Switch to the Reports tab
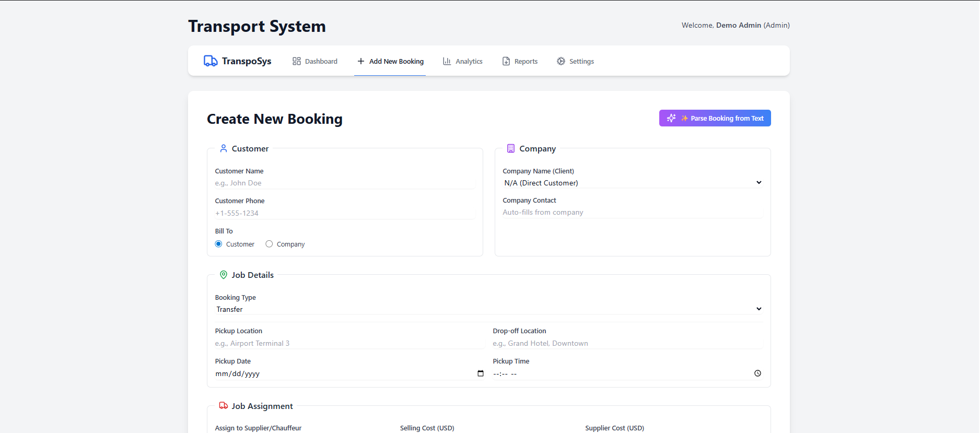This screenshot has height=433, width=980. coord(520,61)
